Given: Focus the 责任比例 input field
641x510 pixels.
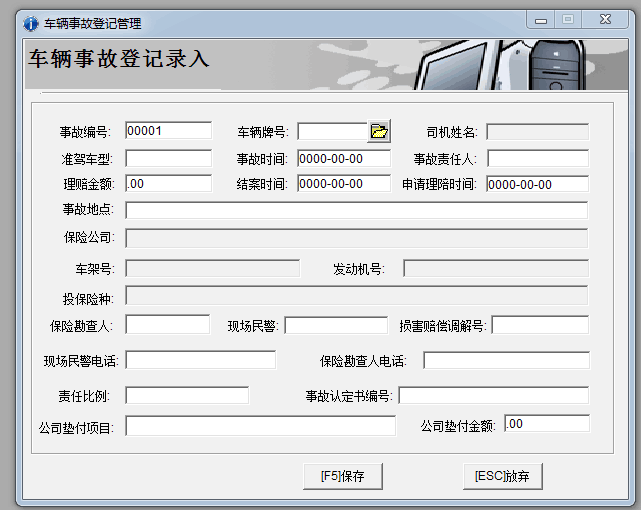Looking at the screenshot, I should 187,396.
